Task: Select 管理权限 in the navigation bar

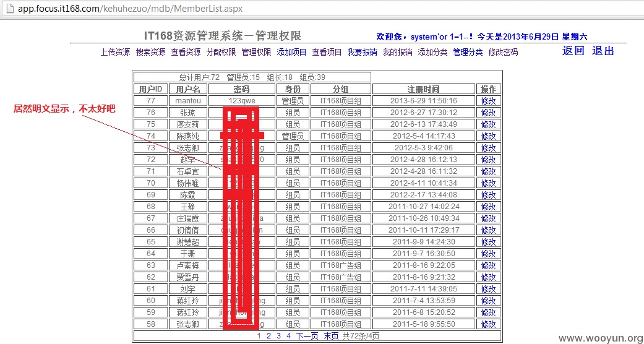Action: 257,52
